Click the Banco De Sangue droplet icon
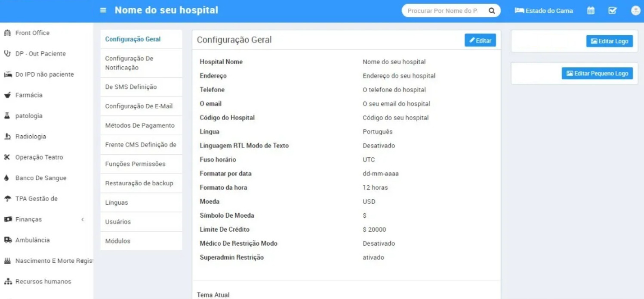This screenshot has width=644, height=299. (7, 178)
